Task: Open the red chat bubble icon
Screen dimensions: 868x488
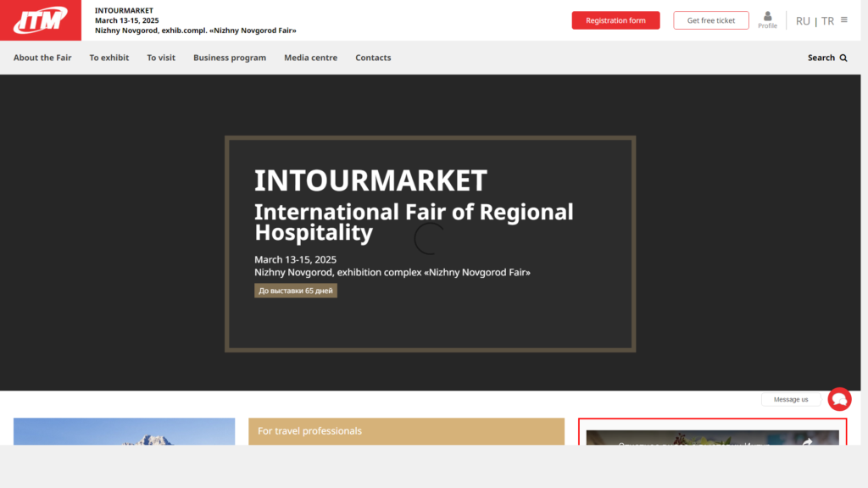Action: pyautogui.click(x=839, y=399)
